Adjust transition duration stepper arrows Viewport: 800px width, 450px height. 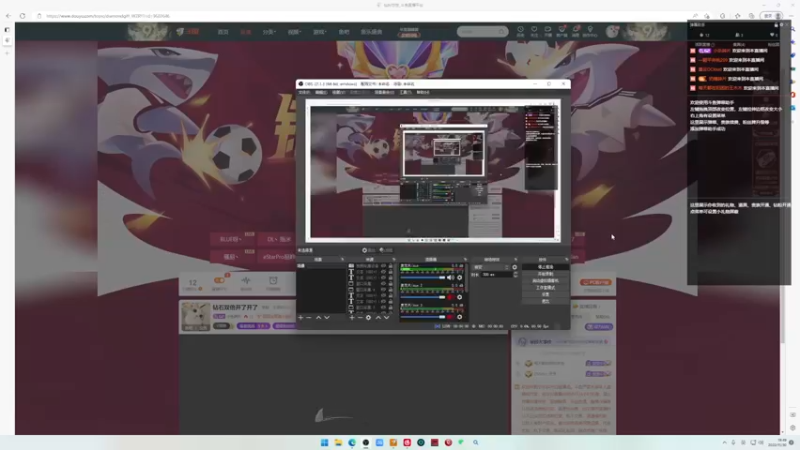pos(515,274)
